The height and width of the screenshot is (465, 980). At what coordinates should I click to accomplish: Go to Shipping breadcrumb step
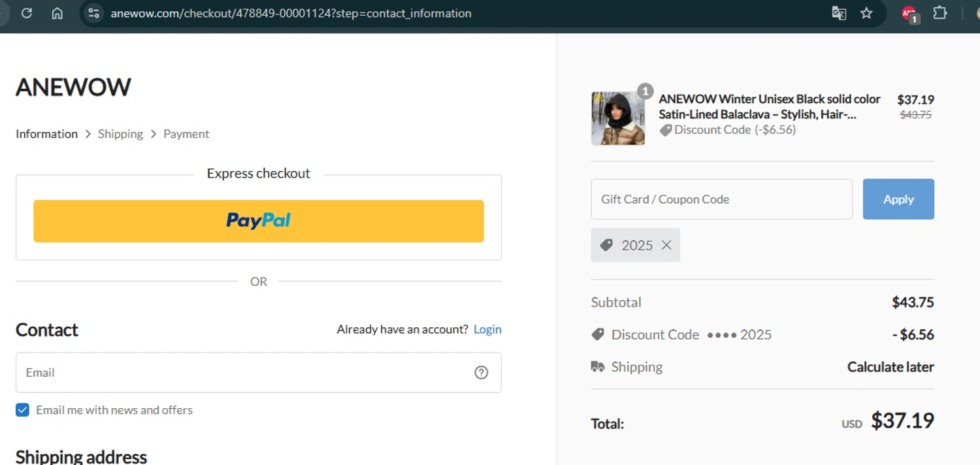(120, 134)
